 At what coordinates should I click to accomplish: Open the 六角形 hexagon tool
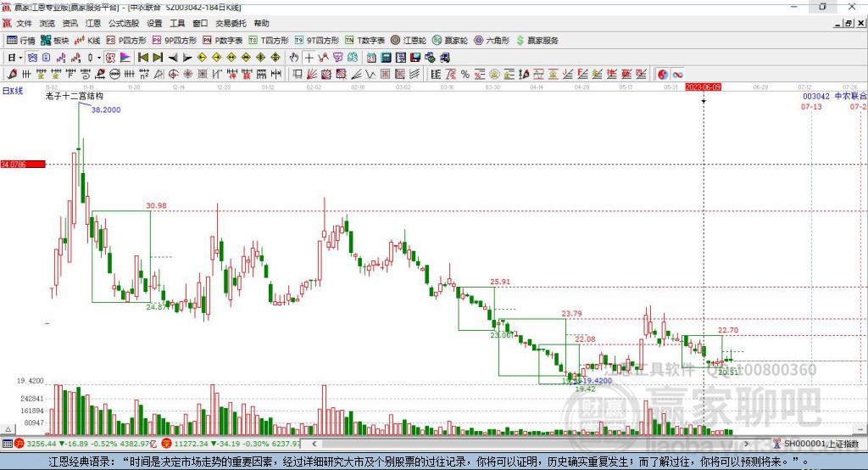pyautogui.click(x=492, y=41)
